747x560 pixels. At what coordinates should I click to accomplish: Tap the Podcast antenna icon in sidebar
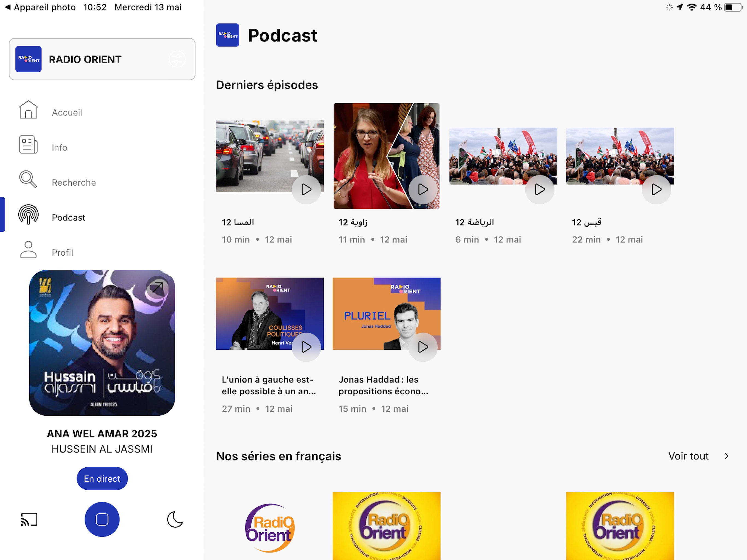pyautogui.click(x=28, y=214)
